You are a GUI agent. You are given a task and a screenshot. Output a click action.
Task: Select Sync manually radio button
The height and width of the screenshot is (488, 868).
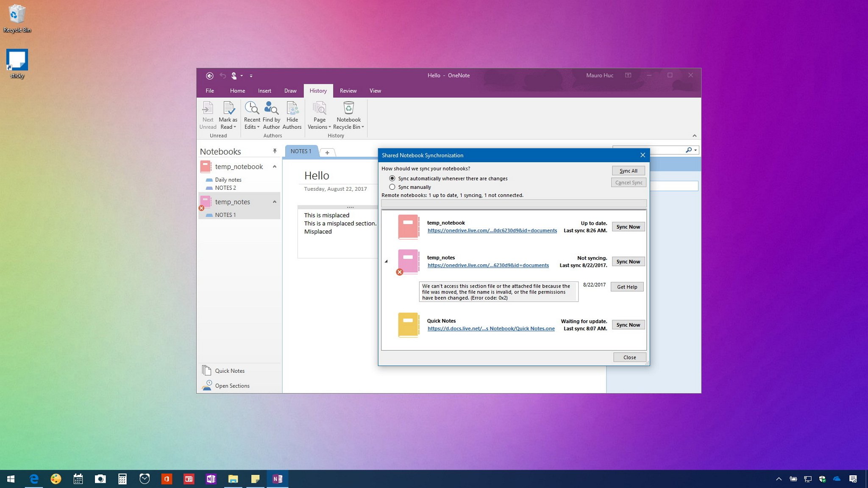pos(392,187)
